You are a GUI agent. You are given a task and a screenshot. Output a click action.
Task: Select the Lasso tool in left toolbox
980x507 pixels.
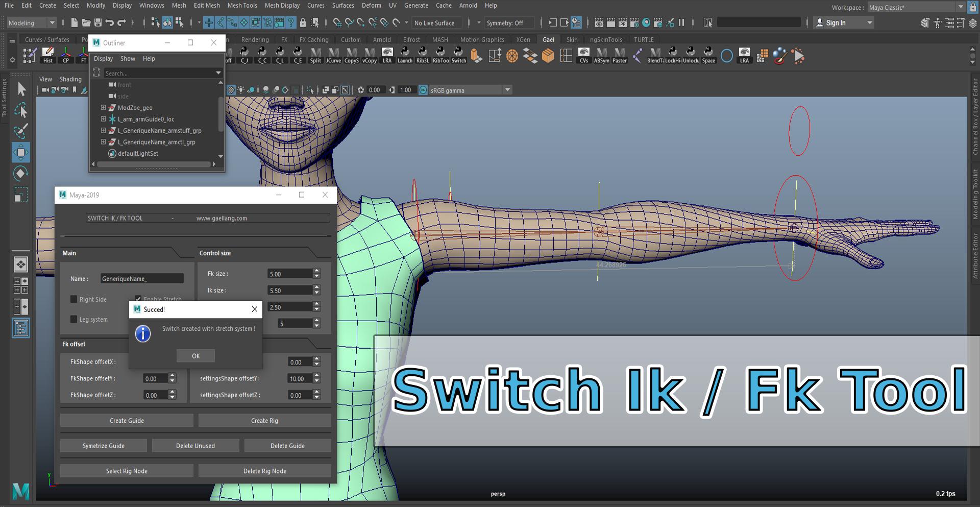[21, 110]
